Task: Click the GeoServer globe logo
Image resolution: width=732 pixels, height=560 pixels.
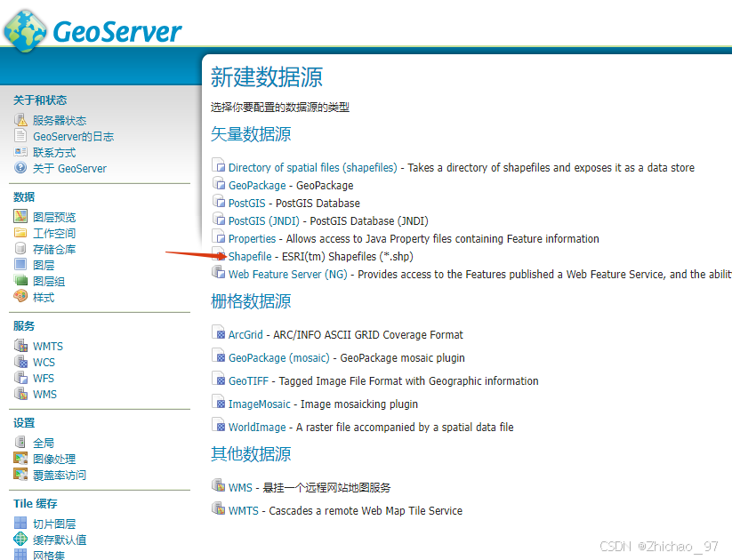Action: [x=25, y=31]
